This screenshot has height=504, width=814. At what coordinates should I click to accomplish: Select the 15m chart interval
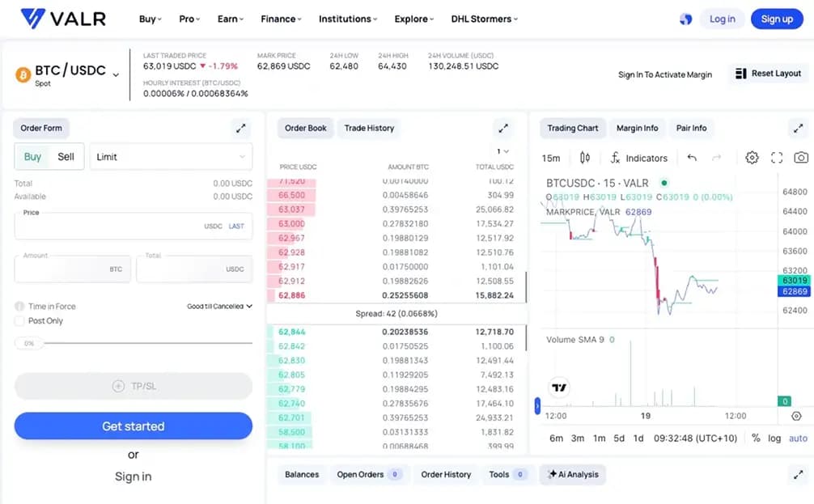(551, 158)
